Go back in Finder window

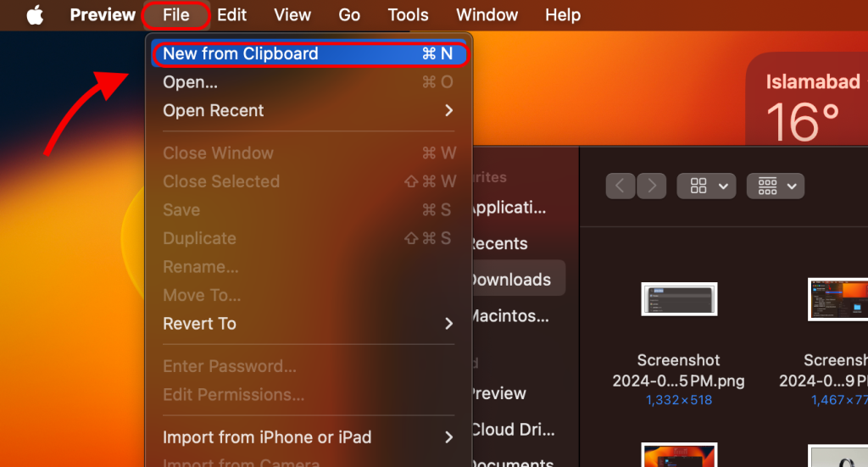coord(620,186)
